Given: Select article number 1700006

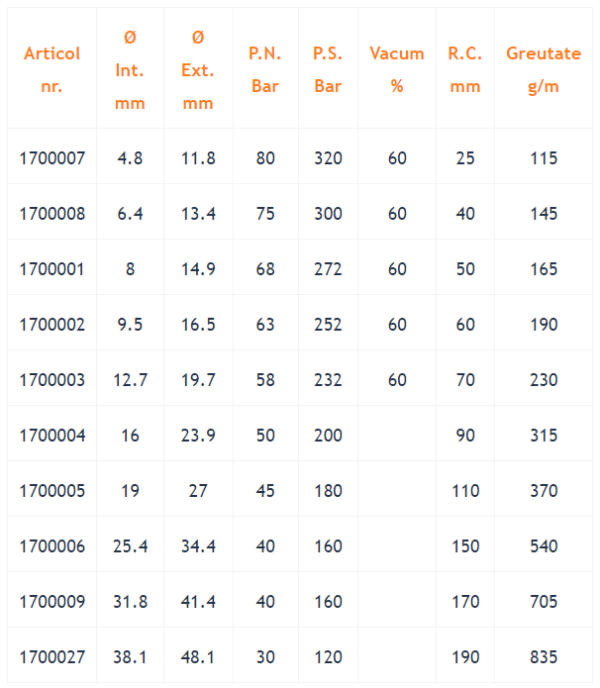Looking at the screenshot, I should tap(52, 547).
